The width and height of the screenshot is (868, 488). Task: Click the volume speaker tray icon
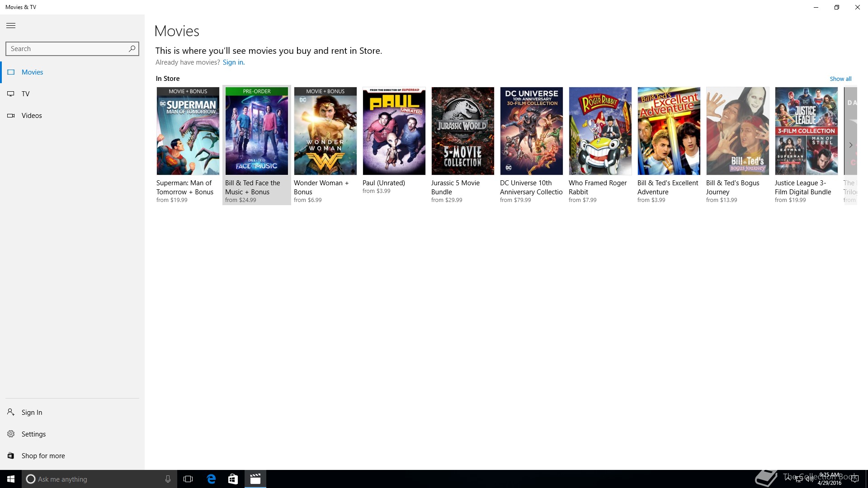click(x=810, y=479)
